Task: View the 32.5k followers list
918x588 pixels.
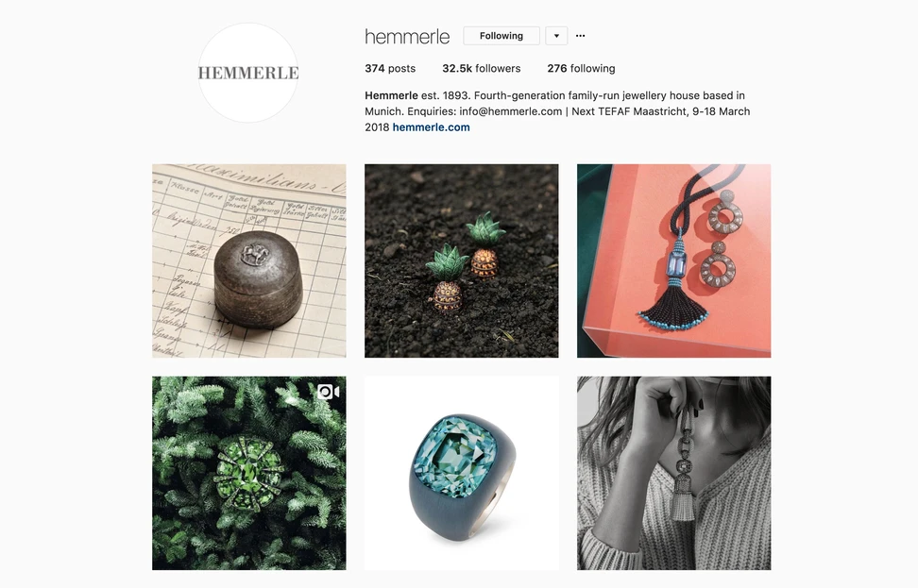Action: (x=482, y=69)
